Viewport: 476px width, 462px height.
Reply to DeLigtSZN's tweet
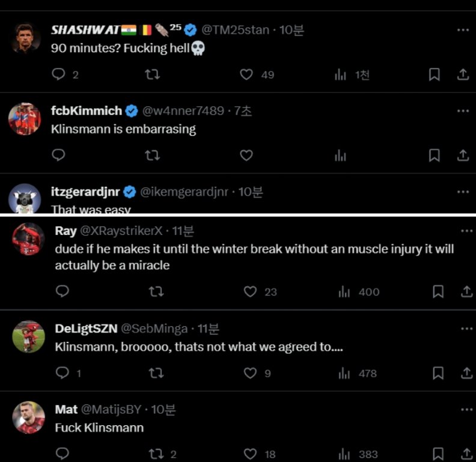click(62, 373)
